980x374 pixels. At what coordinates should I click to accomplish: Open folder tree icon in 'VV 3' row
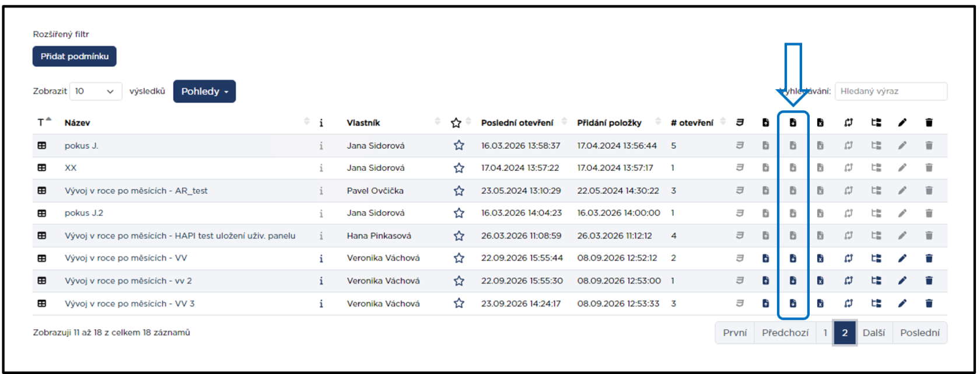(876, 303)
